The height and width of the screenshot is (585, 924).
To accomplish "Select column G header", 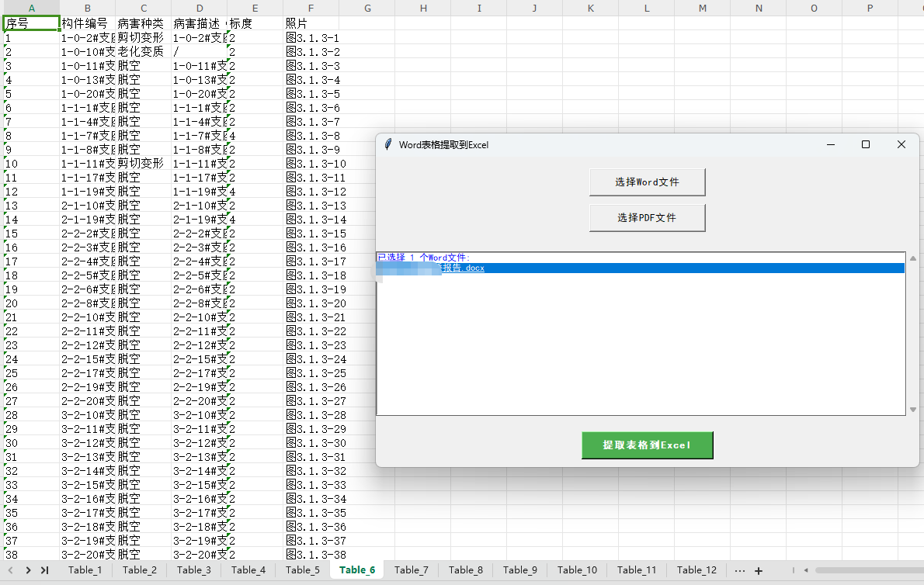I will (367, 8).
